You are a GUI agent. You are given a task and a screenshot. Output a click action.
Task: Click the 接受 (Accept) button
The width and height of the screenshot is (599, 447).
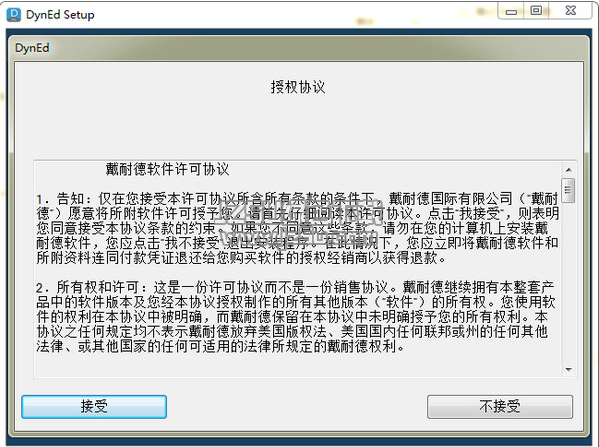click(x=94, y=407)
